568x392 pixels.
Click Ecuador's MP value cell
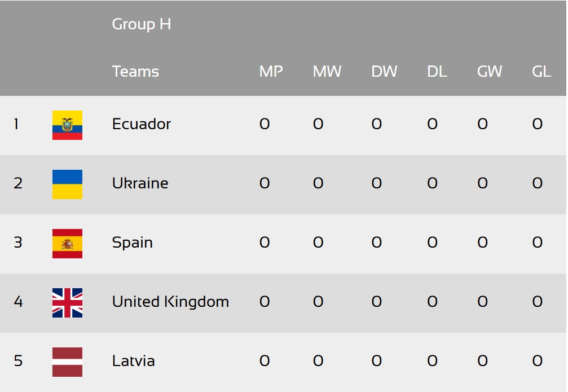[265, 124]
